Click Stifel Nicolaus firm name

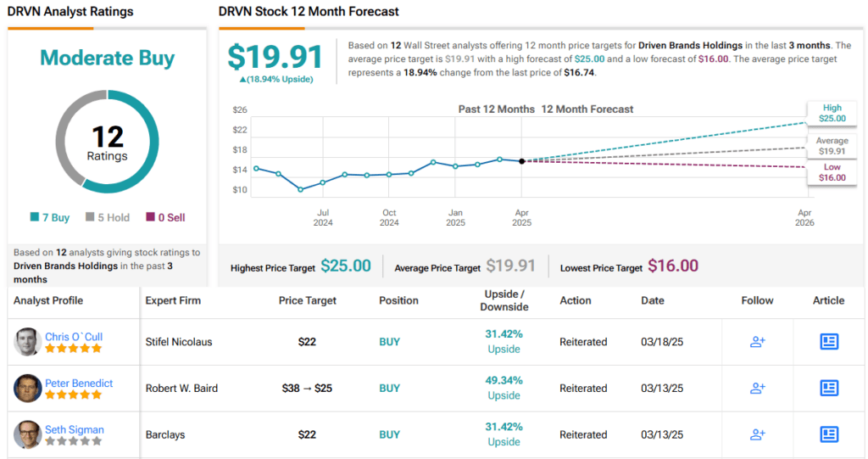tap(179, 342)
